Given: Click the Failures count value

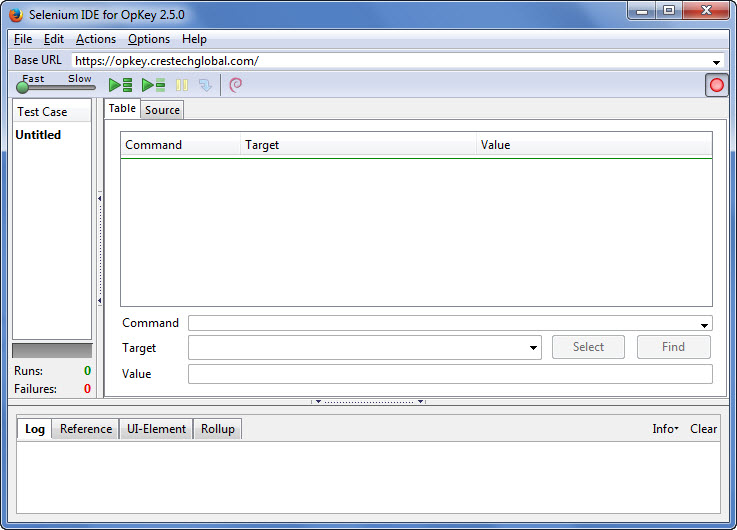Looking at the screenshot, I should (x=87, y=389).
